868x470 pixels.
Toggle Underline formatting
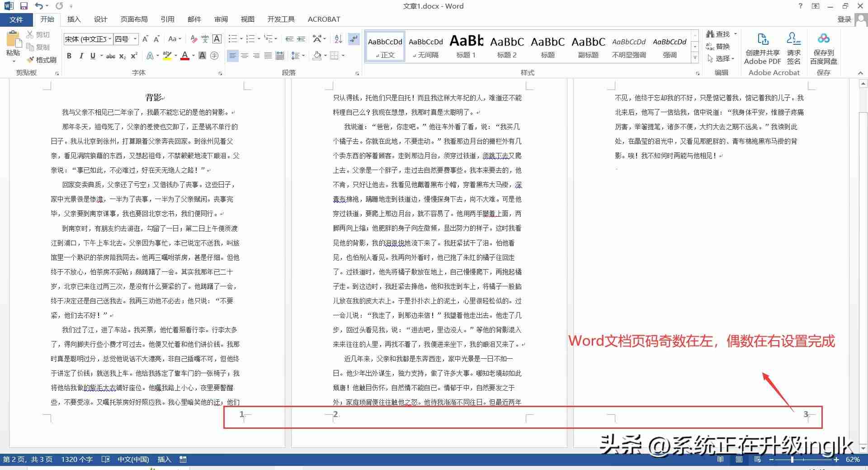coord(93,56)
